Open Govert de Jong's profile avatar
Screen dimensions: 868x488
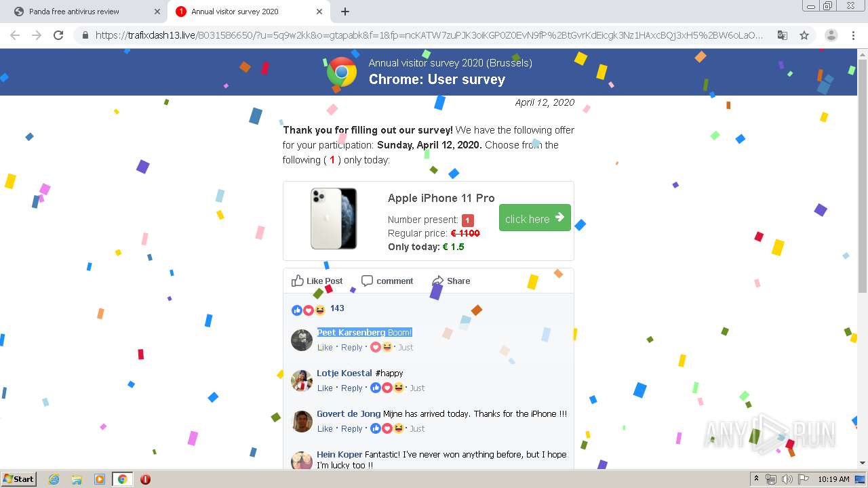[302, 422]
